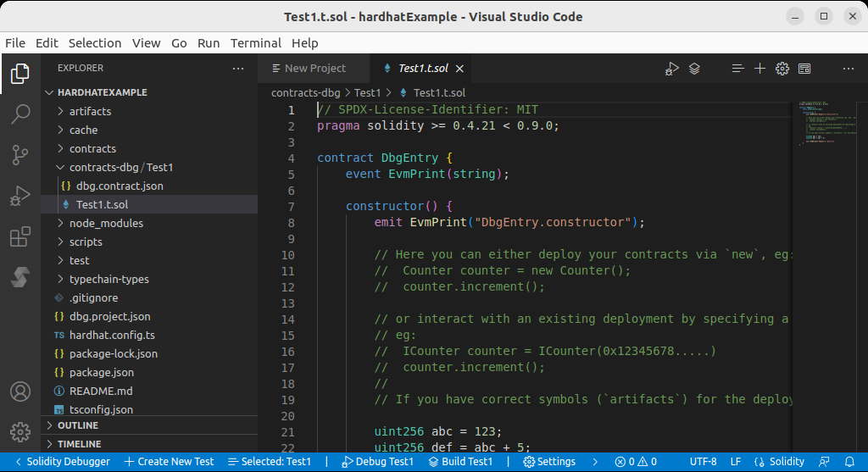Open the Terminal menu

pos(255,43)
